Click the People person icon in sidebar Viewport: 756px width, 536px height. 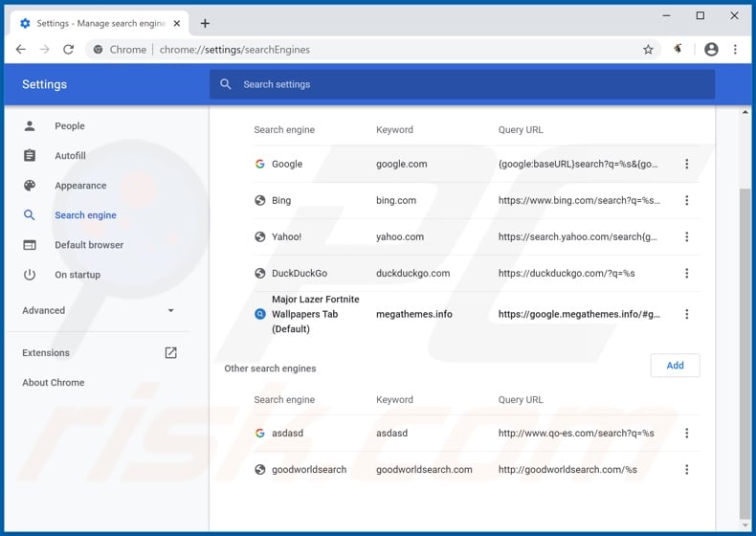coord(30,126)
